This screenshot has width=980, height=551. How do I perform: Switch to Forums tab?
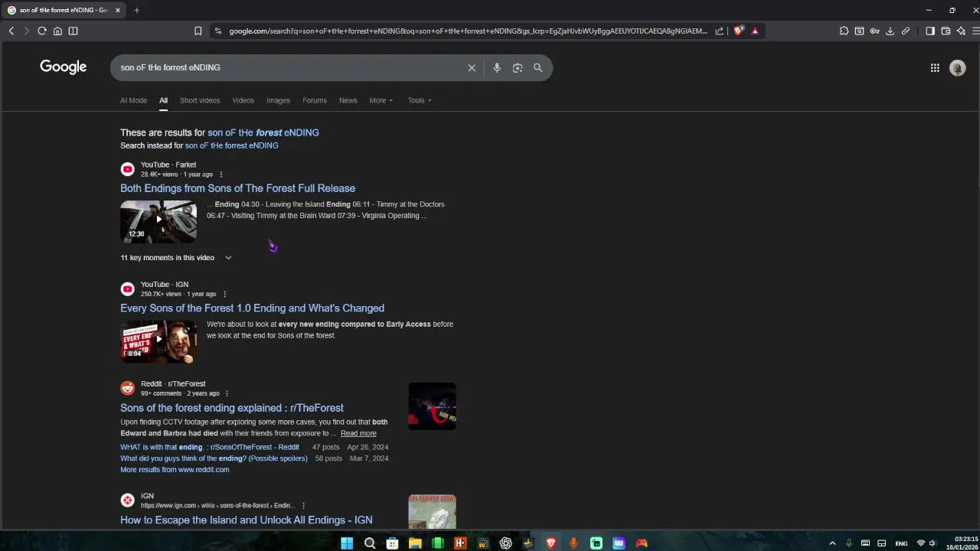pyautogui.click(x=315, y=100)
